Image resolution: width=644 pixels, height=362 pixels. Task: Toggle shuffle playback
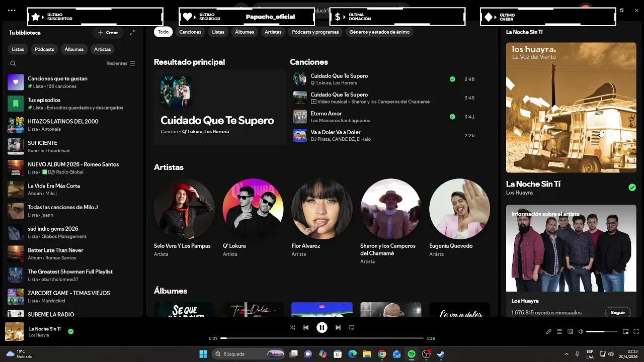[292, 327]
